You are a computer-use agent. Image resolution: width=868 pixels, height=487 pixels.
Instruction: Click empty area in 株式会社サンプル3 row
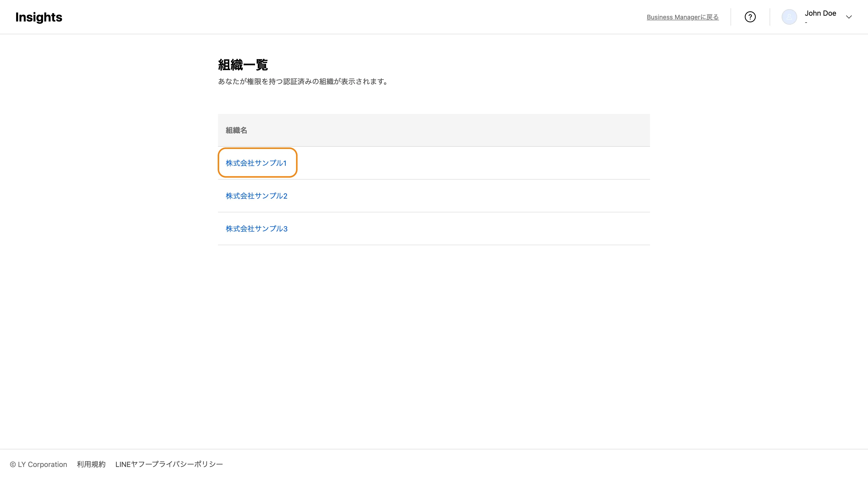pyautogui.click(x=472, y=229)
